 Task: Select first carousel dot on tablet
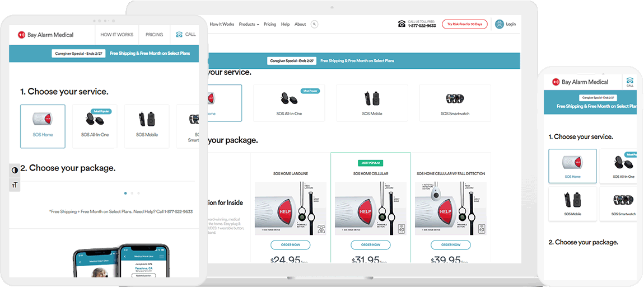125,193
